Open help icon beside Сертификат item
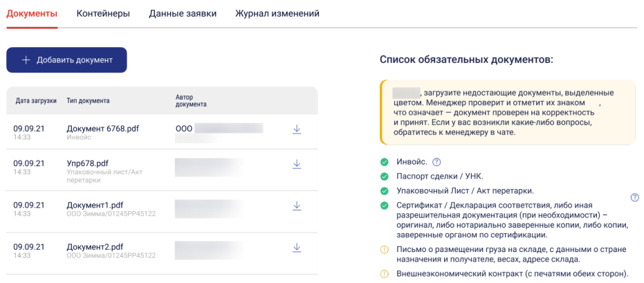This screenshot has width=644, height=283. click(634, 198)
